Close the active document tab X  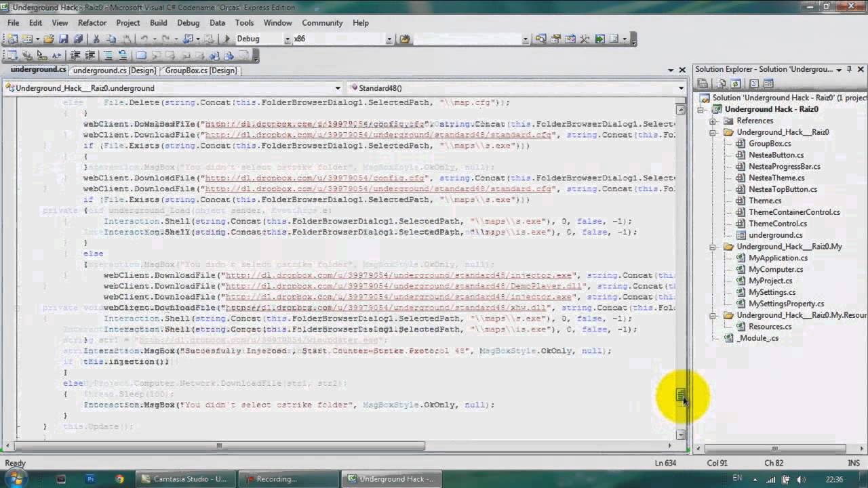pyautogui.click(x=682, y=70)
